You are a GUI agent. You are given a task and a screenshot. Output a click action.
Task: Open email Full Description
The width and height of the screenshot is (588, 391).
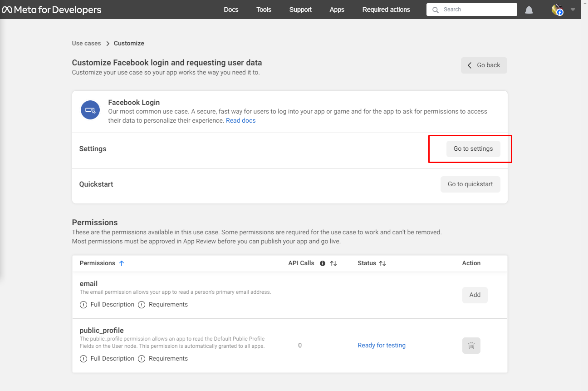tap(107, 305)
